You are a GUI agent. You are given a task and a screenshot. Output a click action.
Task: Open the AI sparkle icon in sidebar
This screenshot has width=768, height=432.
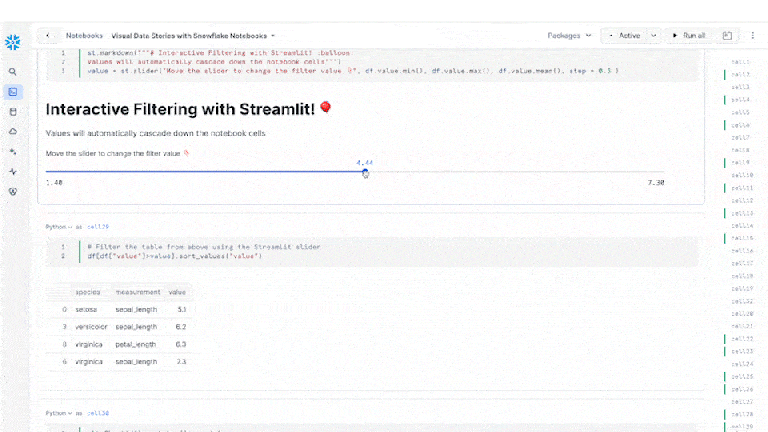point(13,151)
